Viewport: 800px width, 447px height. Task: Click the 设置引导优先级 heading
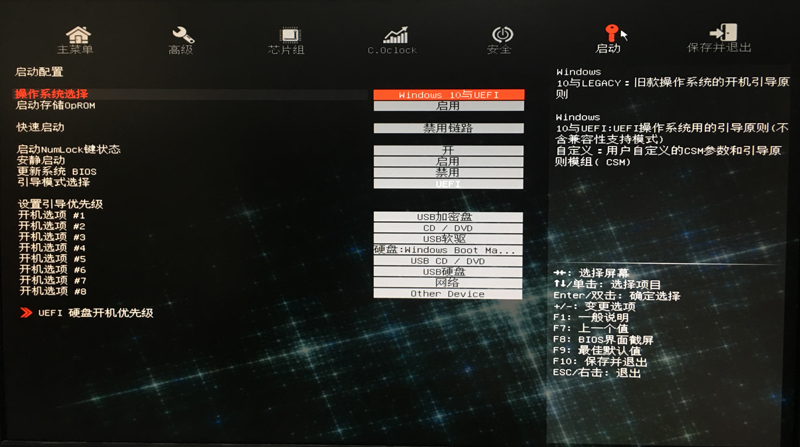click(x=60, y=204)
